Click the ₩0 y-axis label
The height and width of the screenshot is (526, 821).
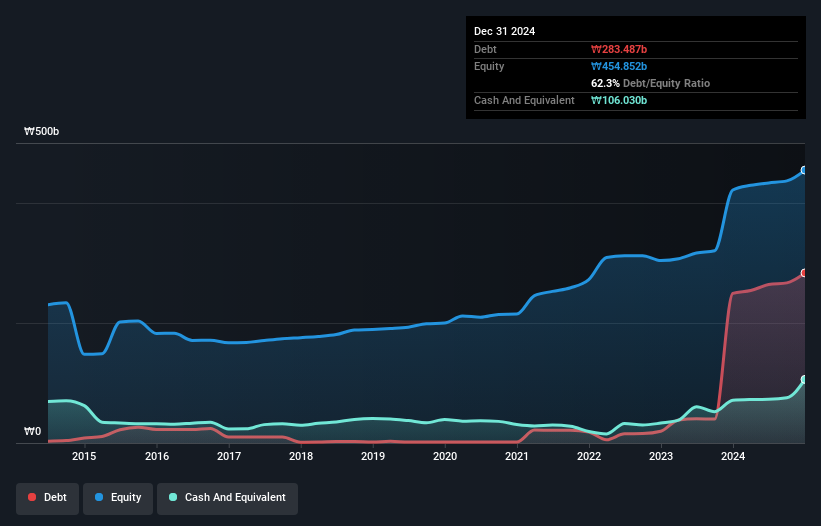(x=32, y=431)
